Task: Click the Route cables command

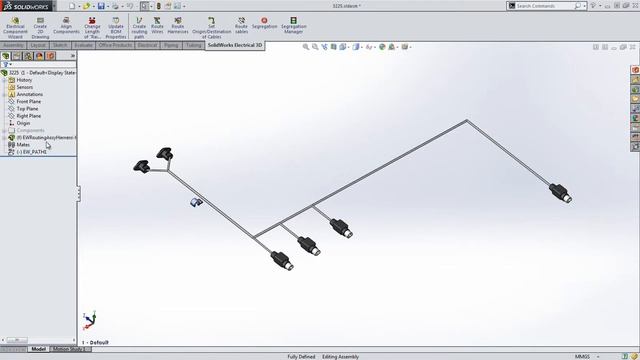Action: pos(241,25)
